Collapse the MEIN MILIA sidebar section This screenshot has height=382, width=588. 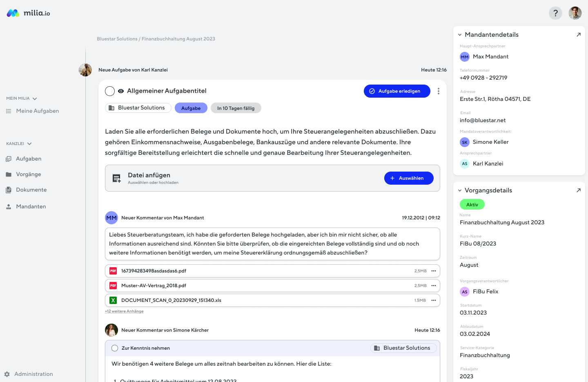[35, 98]
